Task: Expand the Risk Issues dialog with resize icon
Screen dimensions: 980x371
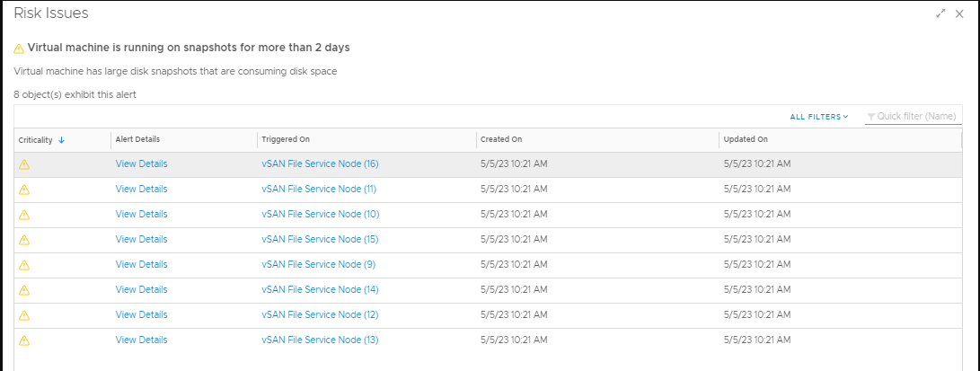Action: pyautogui.click(x=941, y=13)
